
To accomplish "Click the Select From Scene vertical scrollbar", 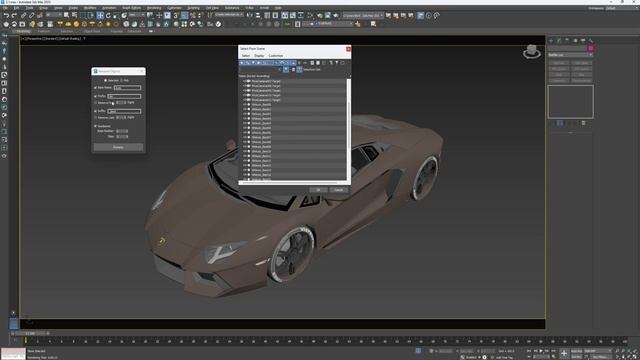I will (x=349, y=129).
